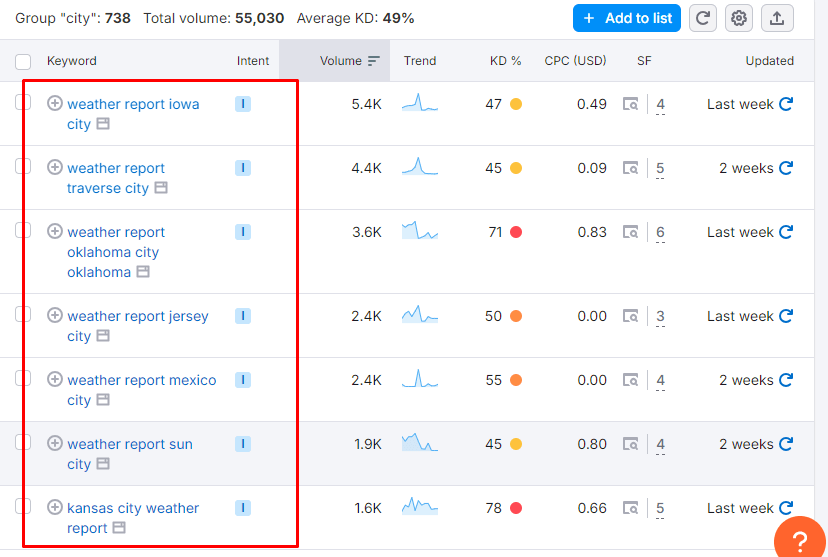The width and height of the screenshot is (828, 557).
Task: Check the 'kansas city weather report' row
Action: (23, 506)
